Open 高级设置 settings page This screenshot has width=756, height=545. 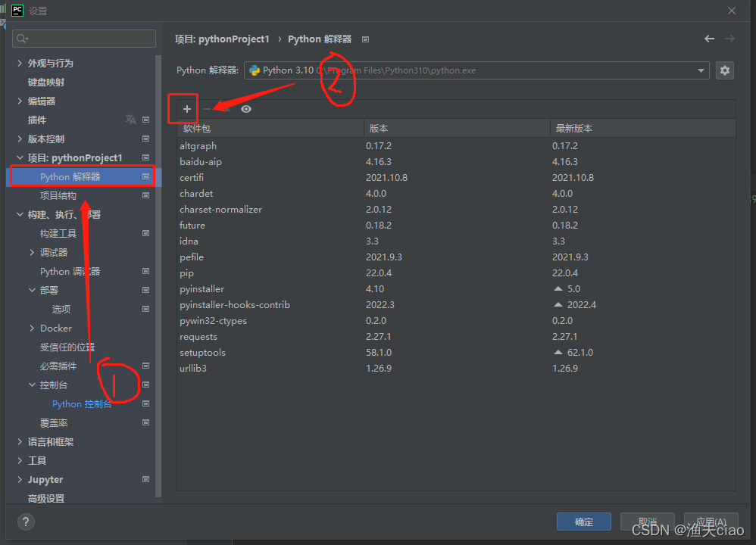click(45, 498)
